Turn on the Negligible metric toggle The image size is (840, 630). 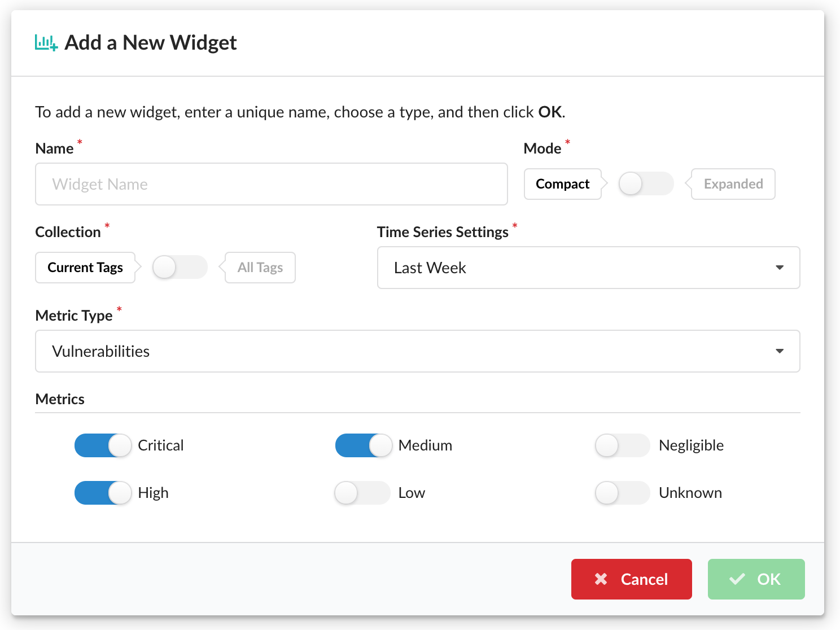point(623,445)
